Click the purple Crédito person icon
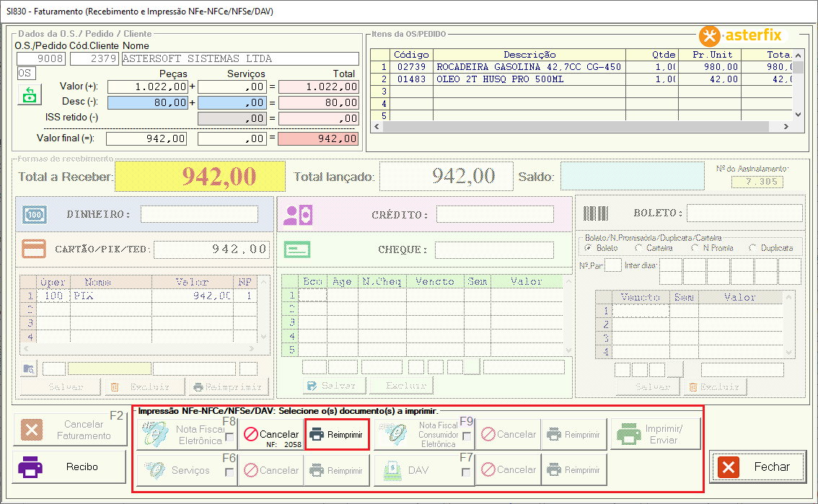818x504 pixels. [298, 216]
